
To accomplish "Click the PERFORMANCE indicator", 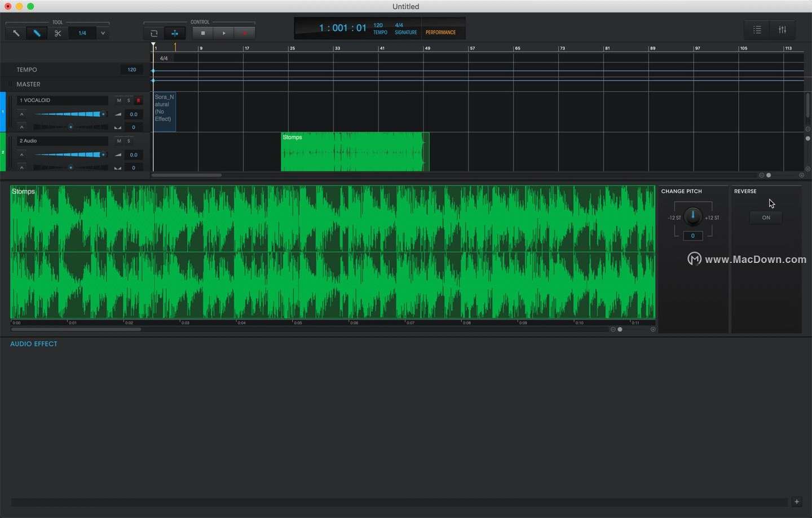I will [440, 32].
